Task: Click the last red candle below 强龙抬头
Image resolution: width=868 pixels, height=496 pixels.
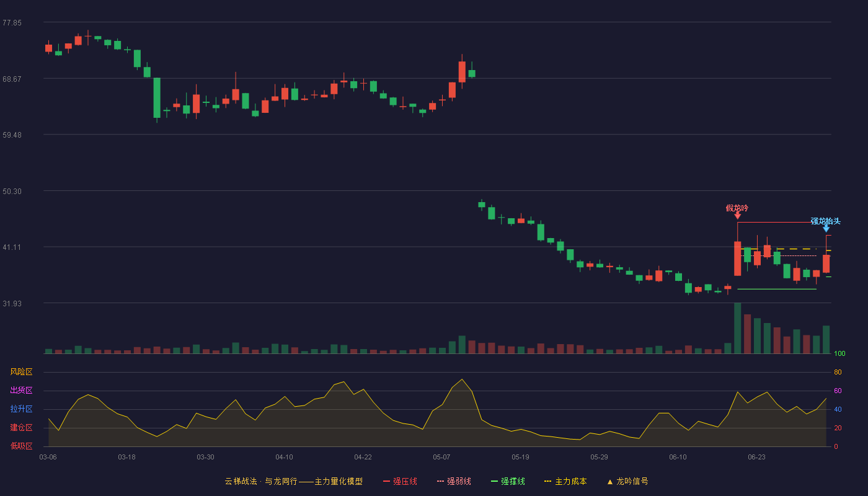Action: coord(826,263)
